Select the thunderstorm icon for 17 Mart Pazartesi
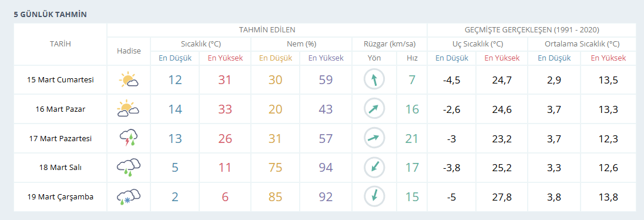Viewport: 644px width, 220px height. pyautogui.click(x=129, y=139)
